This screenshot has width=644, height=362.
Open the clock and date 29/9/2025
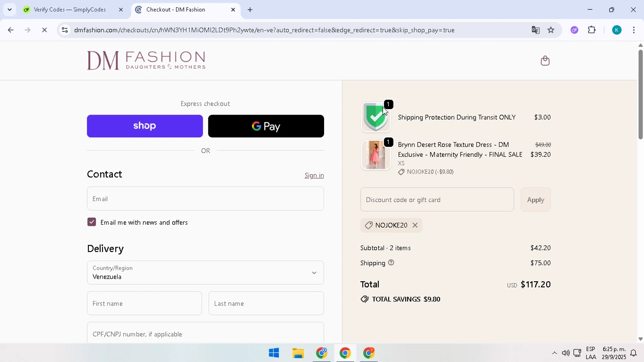(x=614, y=353)
